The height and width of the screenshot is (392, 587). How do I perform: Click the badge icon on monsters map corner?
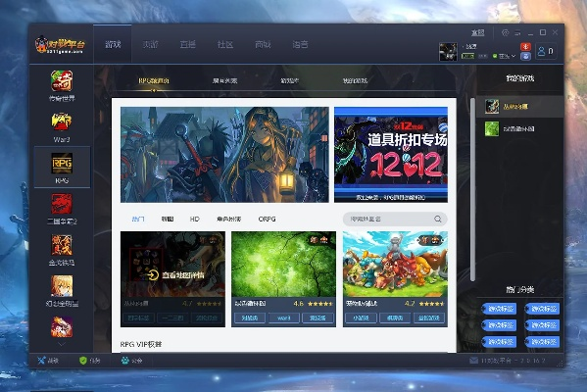430,240
